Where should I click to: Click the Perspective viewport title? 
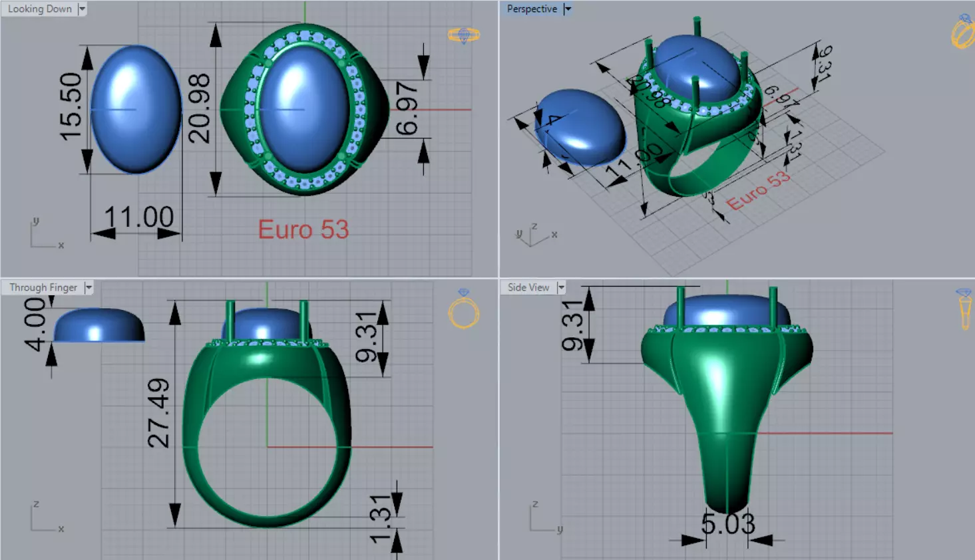(x=532, y=9)
